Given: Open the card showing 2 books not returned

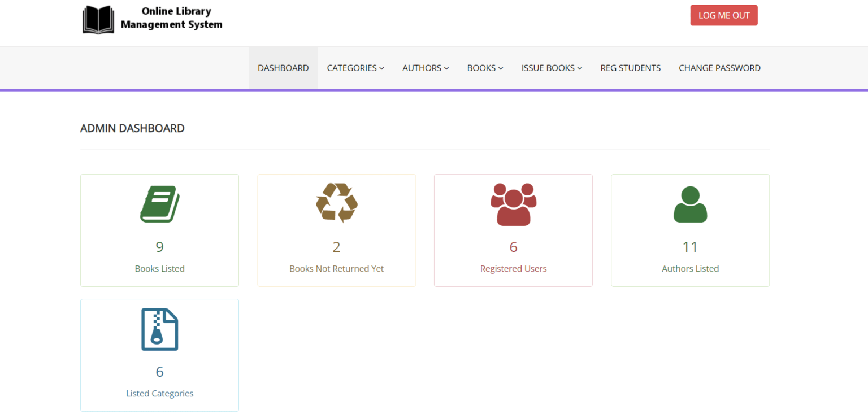Looking at the screenshot, I should 336,230.
